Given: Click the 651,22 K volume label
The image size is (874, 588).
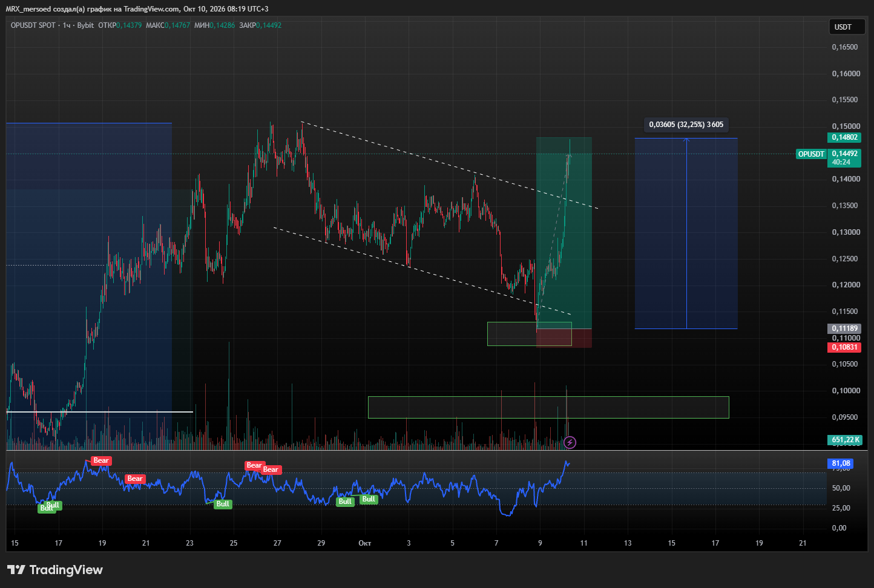Looking at the screenshot, I should coord(846,440).
